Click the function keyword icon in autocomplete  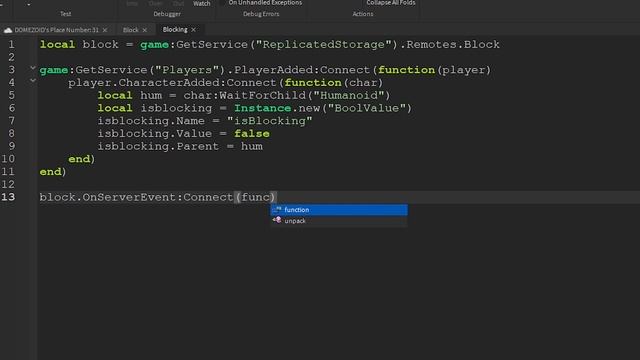tap(277, 209)
